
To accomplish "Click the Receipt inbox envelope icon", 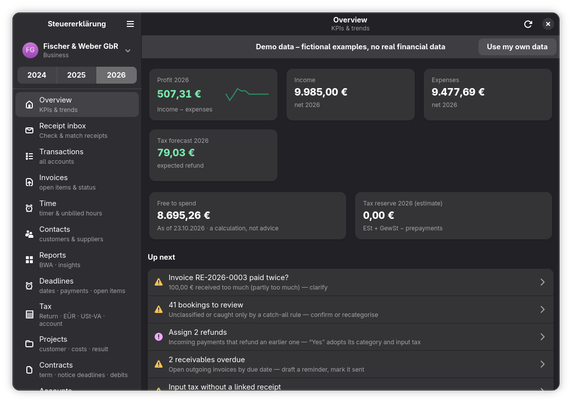I will 29,131.
